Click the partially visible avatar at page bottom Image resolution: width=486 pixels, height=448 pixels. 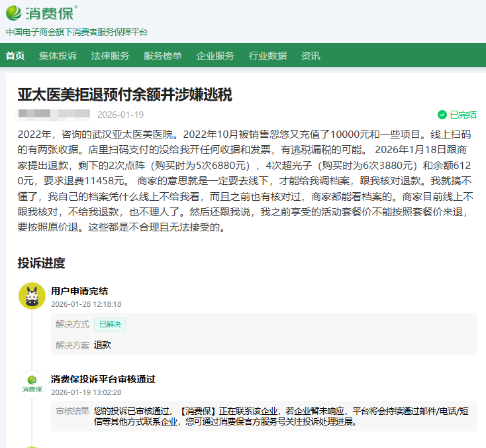coord(32,445)
